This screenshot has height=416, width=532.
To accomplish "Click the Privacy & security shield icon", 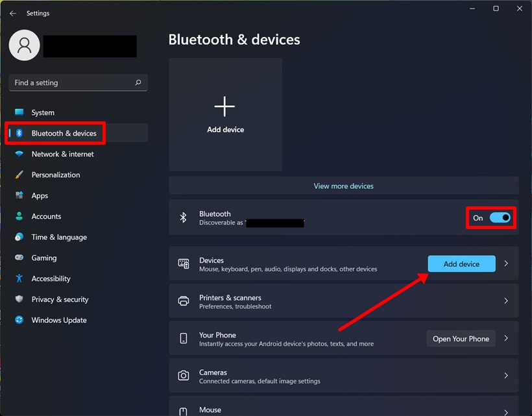I will click(19, 299).
